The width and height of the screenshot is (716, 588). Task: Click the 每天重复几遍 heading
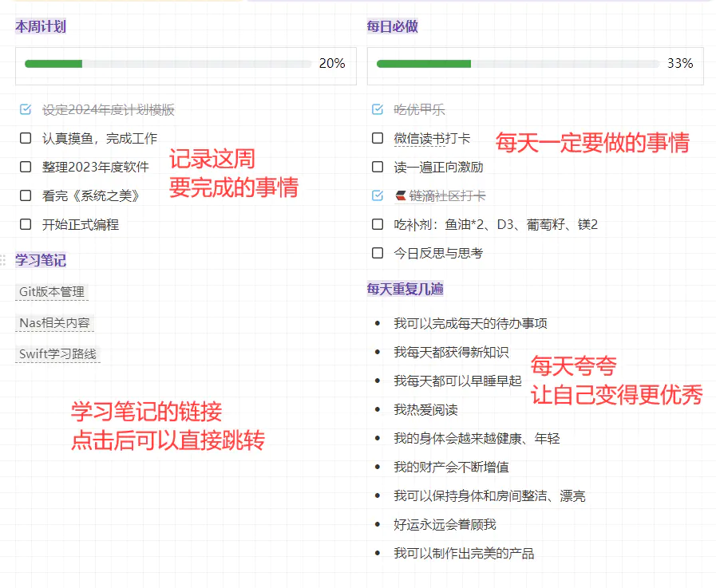point(405,289)
